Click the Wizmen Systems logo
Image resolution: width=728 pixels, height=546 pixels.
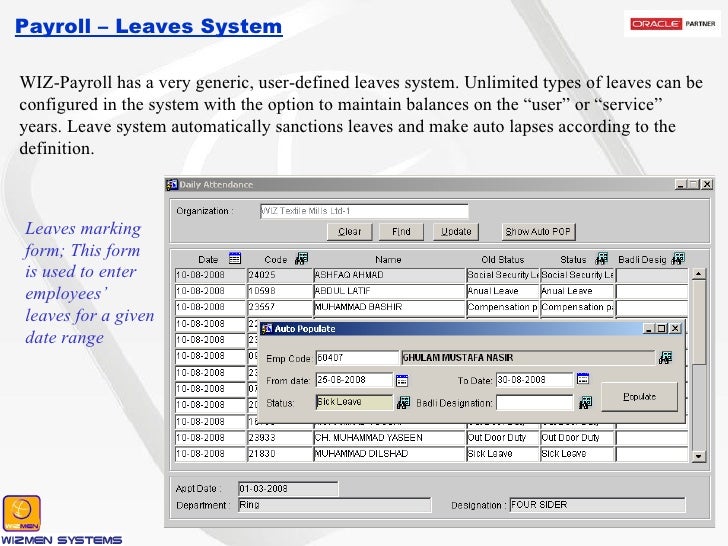(x=61, y=520)
